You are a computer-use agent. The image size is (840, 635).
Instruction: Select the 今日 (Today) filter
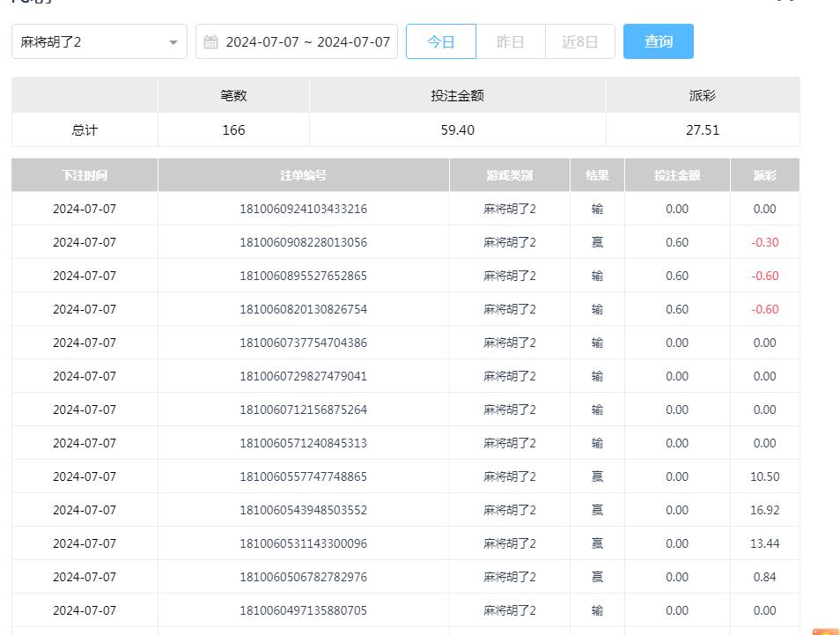(x=440, y=41)
